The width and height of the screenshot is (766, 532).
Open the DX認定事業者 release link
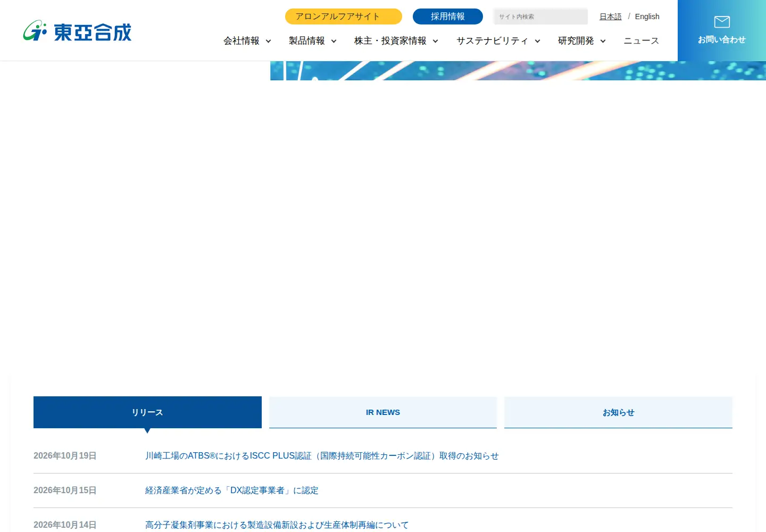point(232,491)
